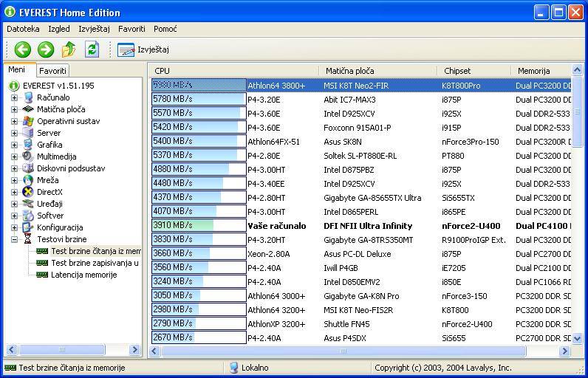Screen dimensions: 588x378
Task: Click the Izvještaj report toolbar button
Action: [144, 49]
